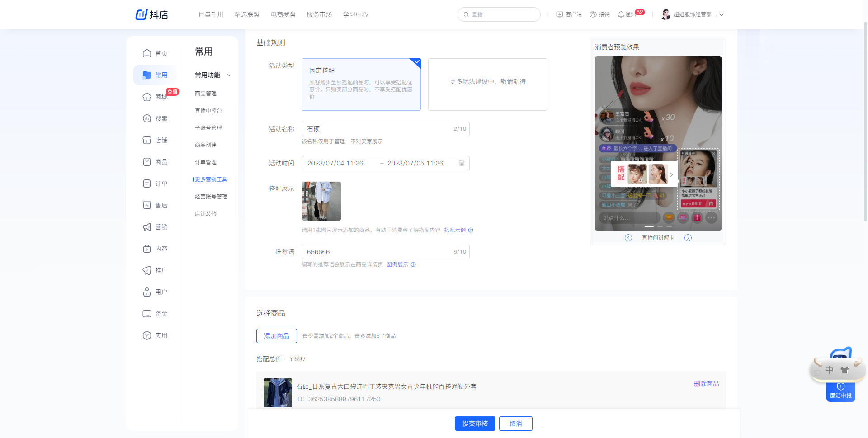Edit 推荐语 field 666666
Screen dimensions: 868x438
point(386,252)
